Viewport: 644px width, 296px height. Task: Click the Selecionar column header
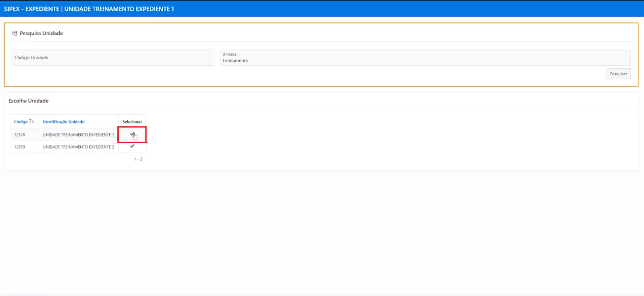click(x=132, y=122)
